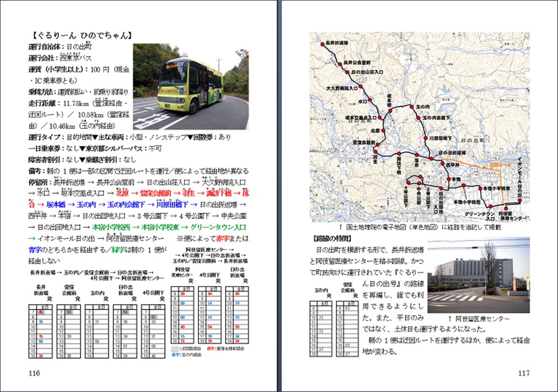558x392 pixels.
Task: Click the map label 坂本交差点入口
Action: [x=361, y=117]
